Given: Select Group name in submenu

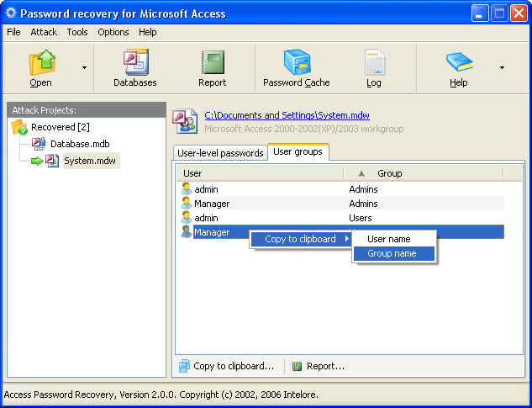Looking at the screenshot, I should click(394, 253).
